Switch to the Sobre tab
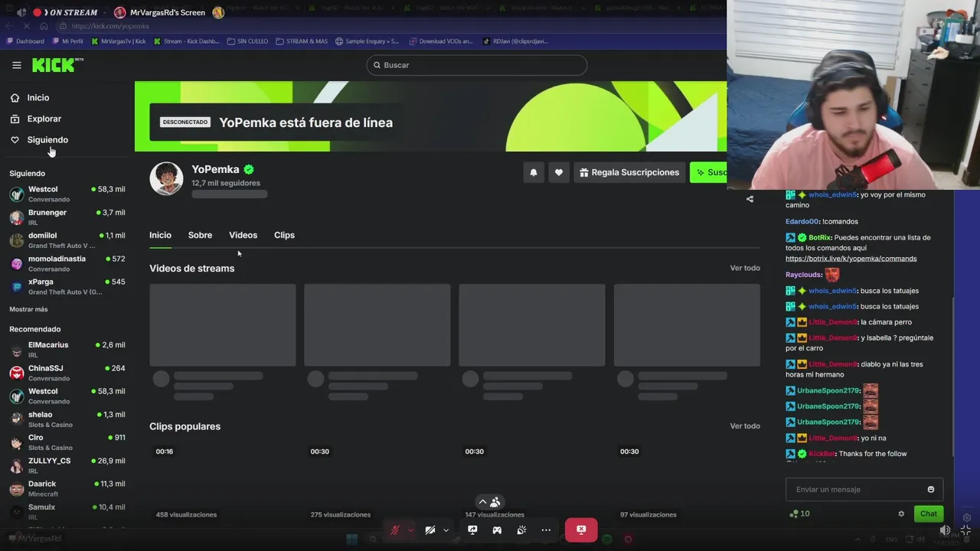Viewport: 980px width, 551px height. pyautogui.click(x=200, y=235)
